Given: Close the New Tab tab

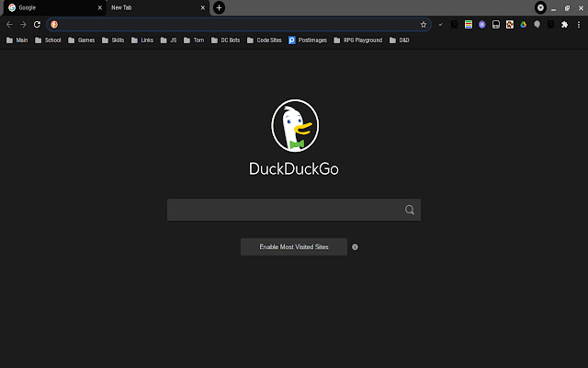Looking at the screenshot, I should pyautogui.click(x=202, y=7).
